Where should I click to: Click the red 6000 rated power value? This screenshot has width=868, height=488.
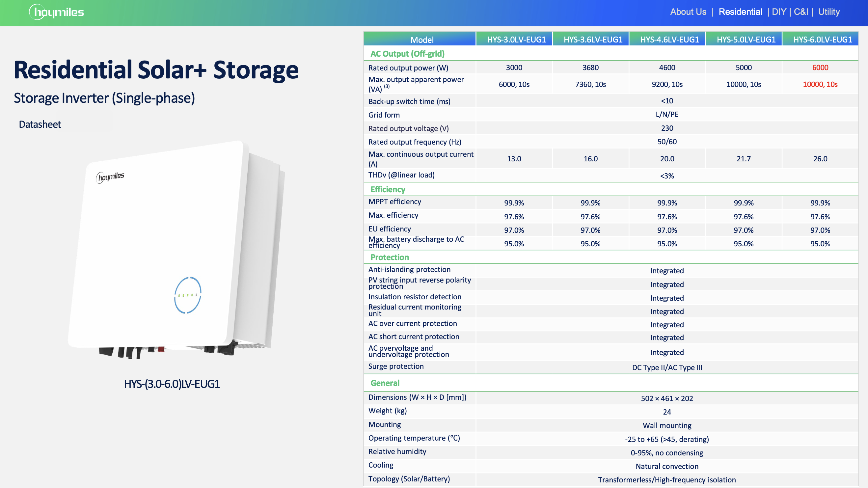point(820,68)
